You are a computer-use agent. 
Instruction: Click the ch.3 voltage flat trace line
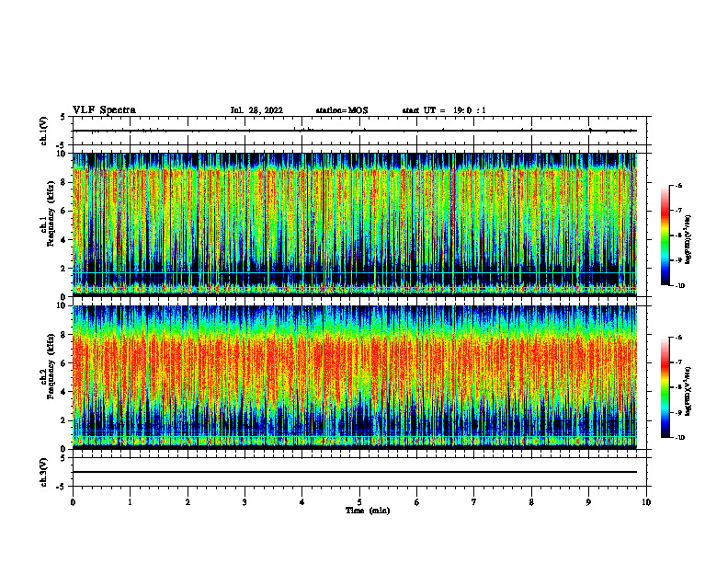click(x=355, y=472)
